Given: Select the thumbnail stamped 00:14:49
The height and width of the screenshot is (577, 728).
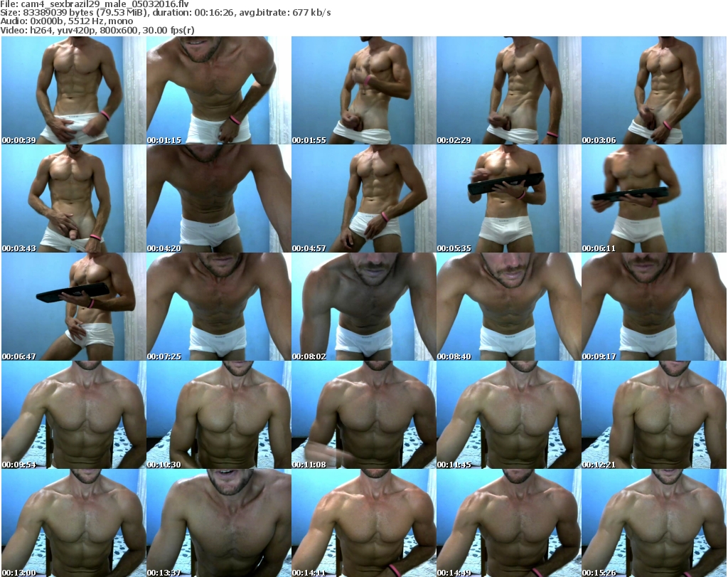Looking at the screenshot, I should point(509,523).
